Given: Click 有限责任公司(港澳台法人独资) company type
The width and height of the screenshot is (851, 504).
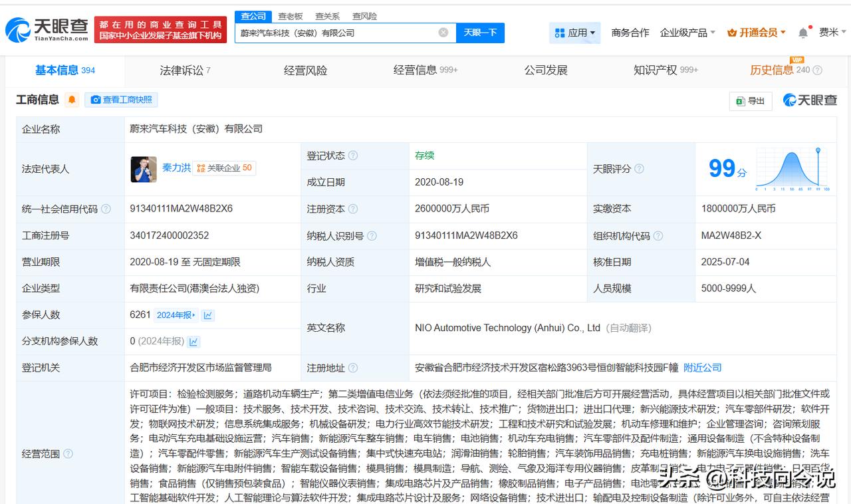Looking at the screenshot, I should pos(194,289).
